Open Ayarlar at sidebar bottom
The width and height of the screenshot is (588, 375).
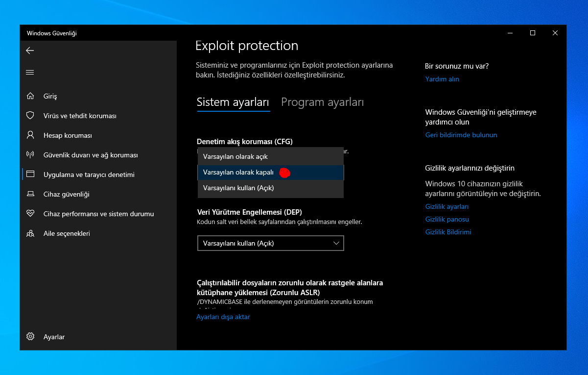[98, 337]
